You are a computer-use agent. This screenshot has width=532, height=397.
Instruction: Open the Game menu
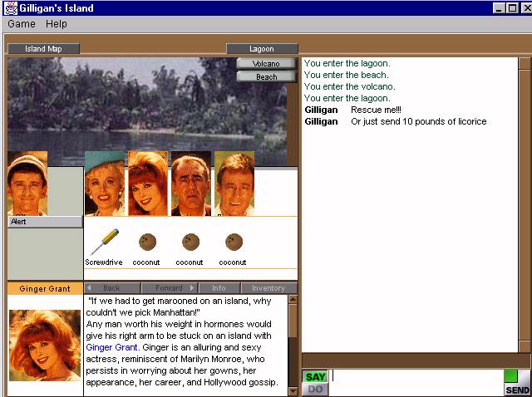22,24
